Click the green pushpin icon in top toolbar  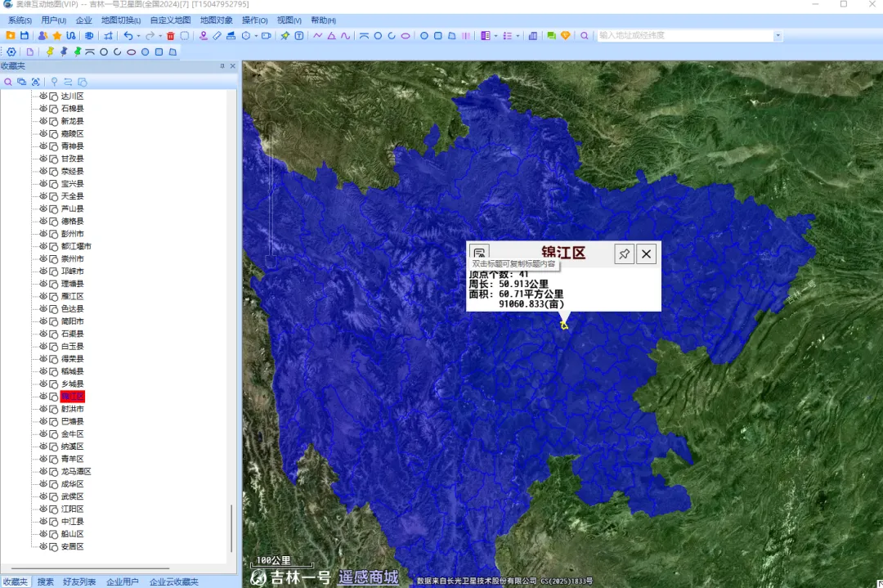click(x=285, y=35)
